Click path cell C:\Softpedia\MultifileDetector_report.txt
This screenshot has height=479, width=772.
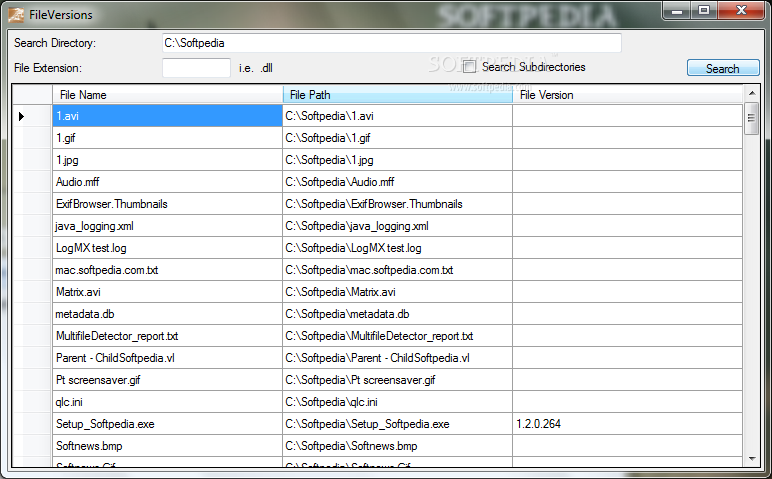397,336
